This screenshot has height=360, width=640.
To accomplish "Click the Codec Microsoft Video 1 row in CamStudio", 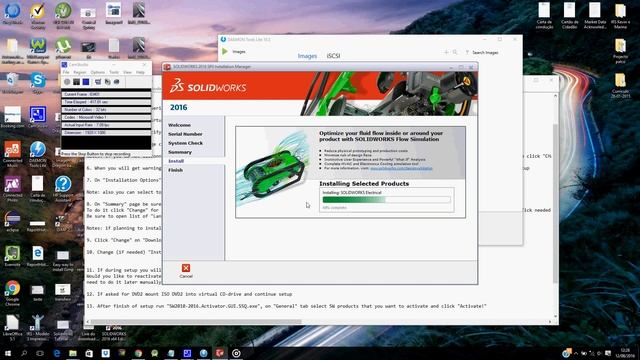I will pyautogui.click(x=106, y=117).
